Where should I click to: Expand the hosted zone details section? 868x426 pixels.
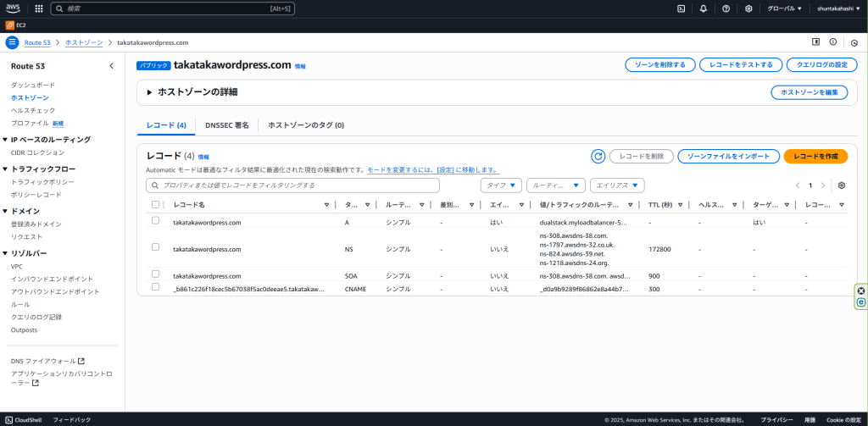(149, 92)
